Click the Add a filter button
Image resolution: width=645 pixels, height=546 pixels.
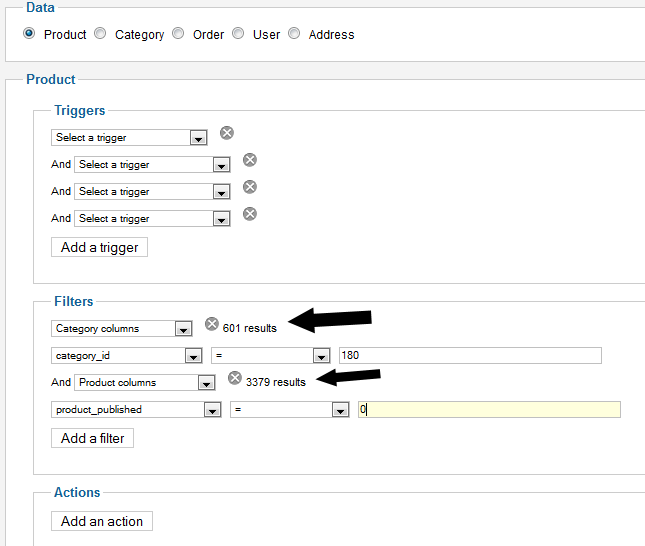coord(92,438)
